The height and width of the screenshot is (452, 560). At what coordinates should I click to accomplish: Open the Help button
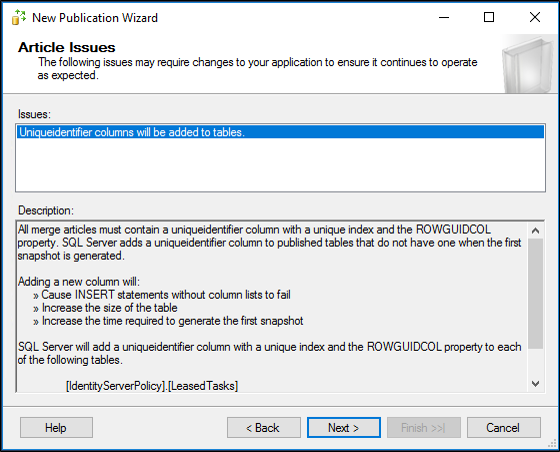coord(56,427)
